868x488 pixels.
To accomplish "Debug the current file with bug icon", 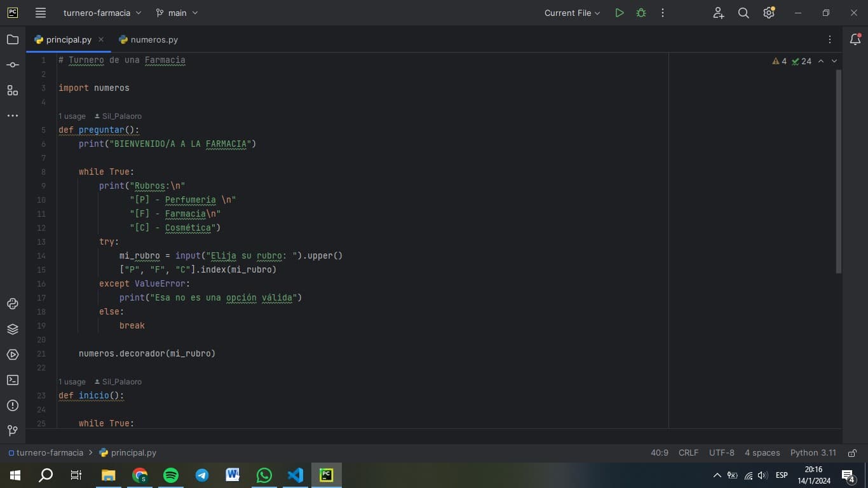I will (641, 13).
